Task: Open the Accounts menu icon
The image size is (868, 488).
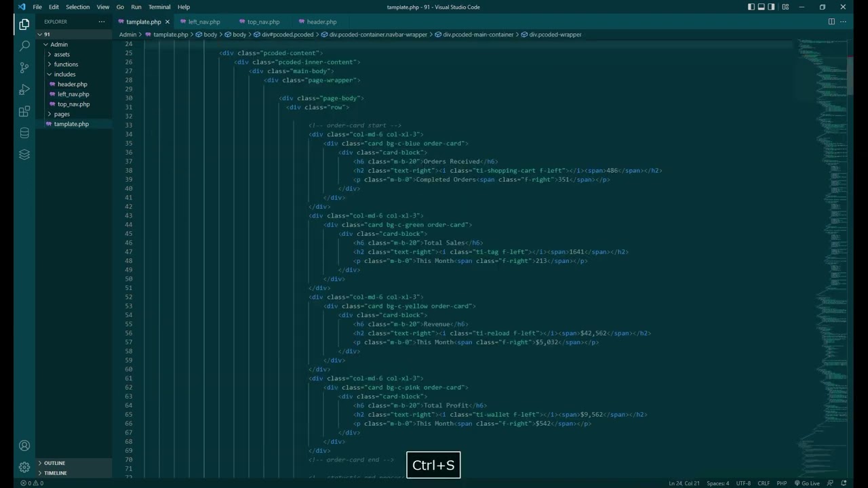Action: coord(24,445)
